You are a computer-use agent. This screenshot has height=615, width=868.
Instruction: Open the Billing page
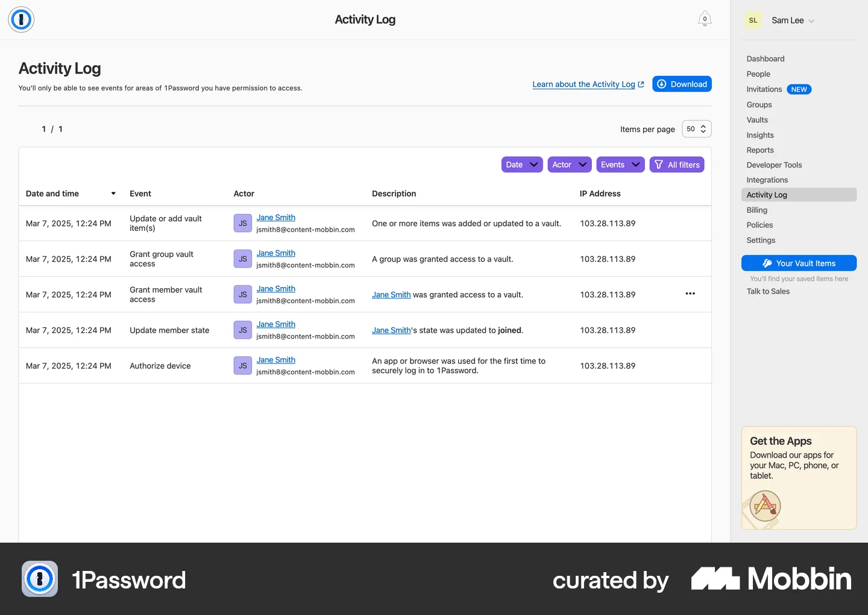click(x=757, y=210)
